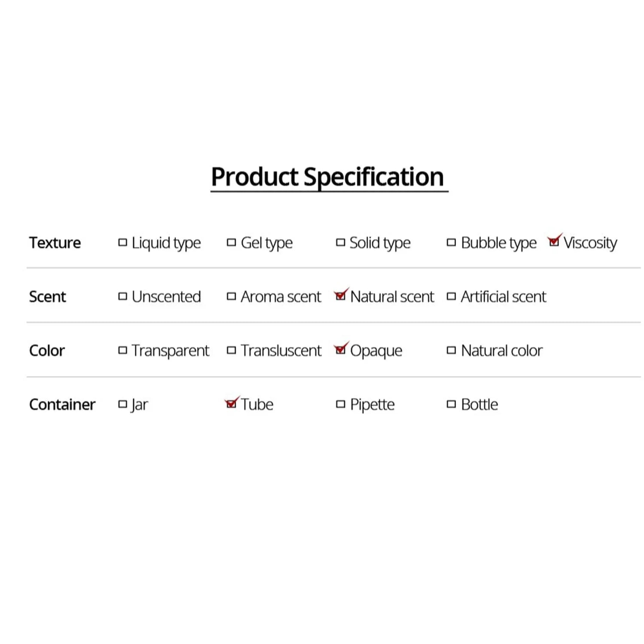Select the Pipette checkbox
The height and width of the screenshot is (644, 644).
(x=340, y=404)
